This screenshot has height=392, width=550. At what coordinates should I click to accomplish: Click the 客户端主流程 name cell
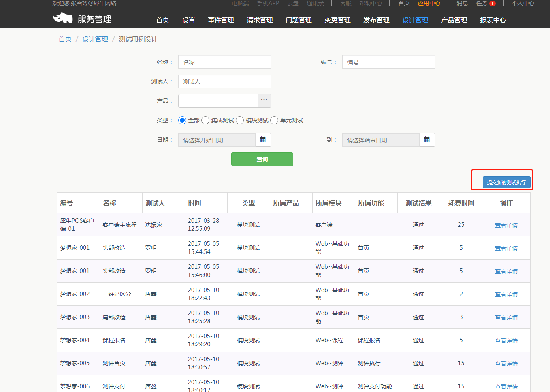coord(119,225)
